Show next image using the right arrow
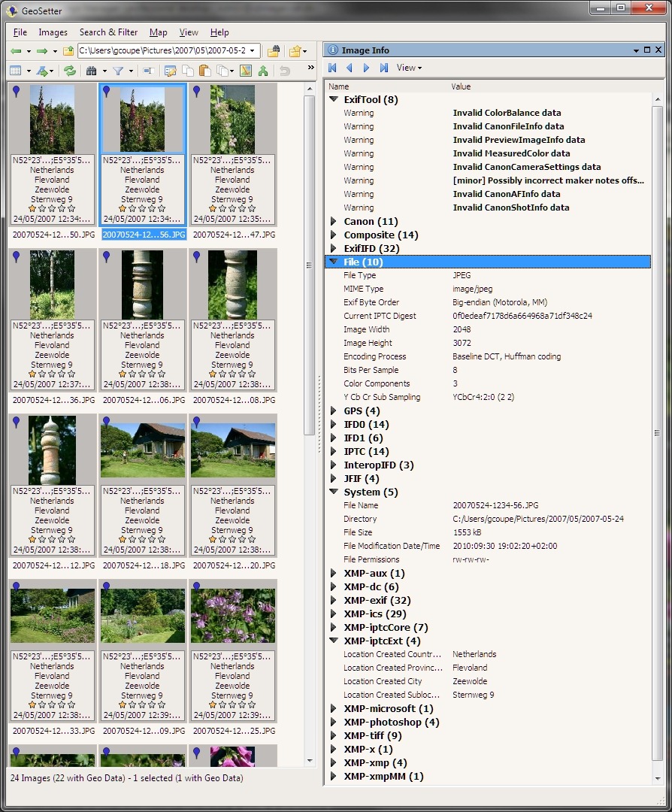This screenshot has width=672, height=812. tap(367, 68)
